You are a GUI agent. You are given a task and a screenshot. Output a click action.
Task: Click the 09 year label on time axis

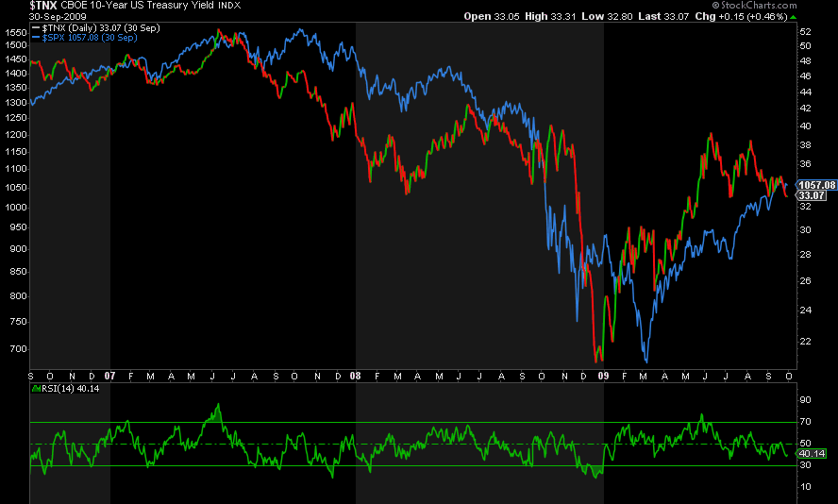coord(603,376)
